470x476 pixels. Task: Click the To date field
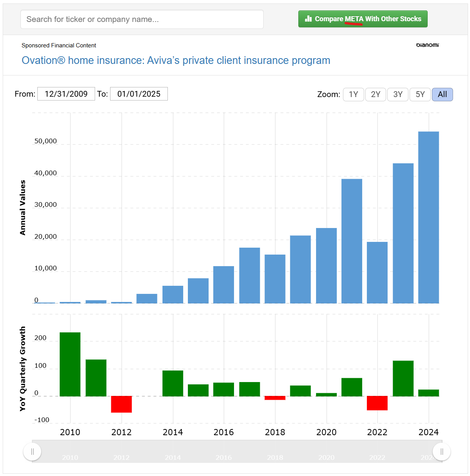tap(139, 94)
